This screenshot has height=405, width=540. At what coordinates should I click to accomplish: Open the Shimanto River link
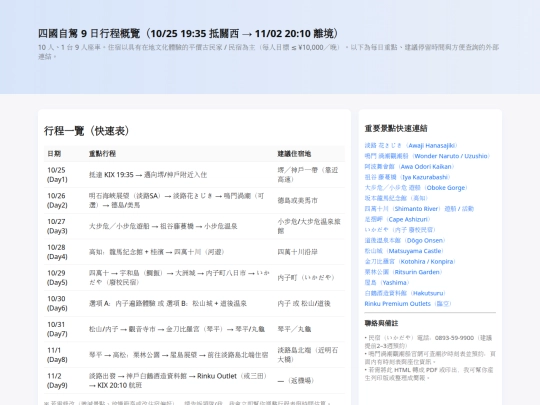[x=419, y=209]
